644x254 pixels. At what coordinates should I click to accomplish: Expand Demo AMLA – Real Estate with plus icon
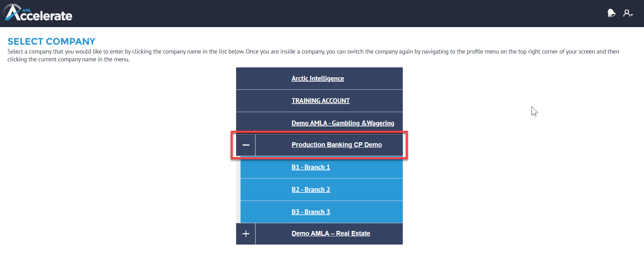point(246,234)
